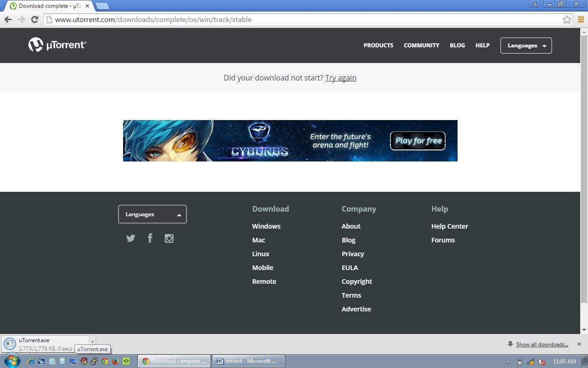Screen dimensions: 588x368
Task: Click the uTorrent.exe file icon in downloads bar
Action: pos(10,344)
